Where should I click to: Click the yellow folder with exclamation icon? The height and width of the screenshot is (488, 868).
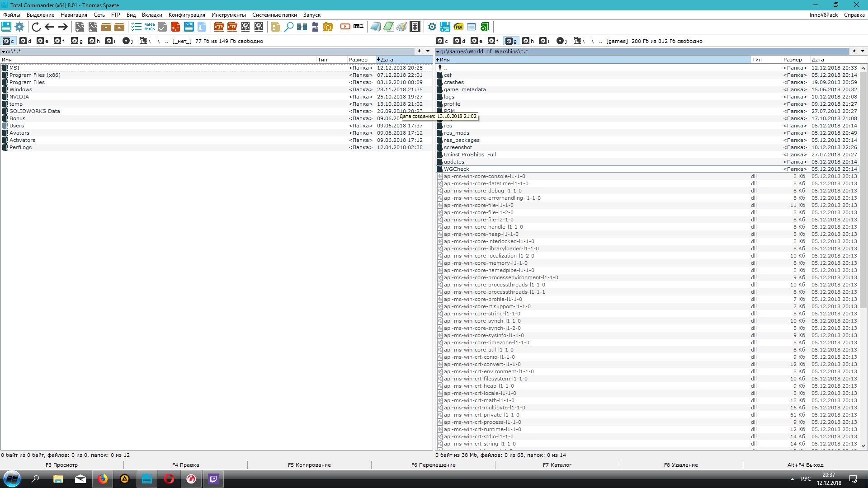coord(275,27)
